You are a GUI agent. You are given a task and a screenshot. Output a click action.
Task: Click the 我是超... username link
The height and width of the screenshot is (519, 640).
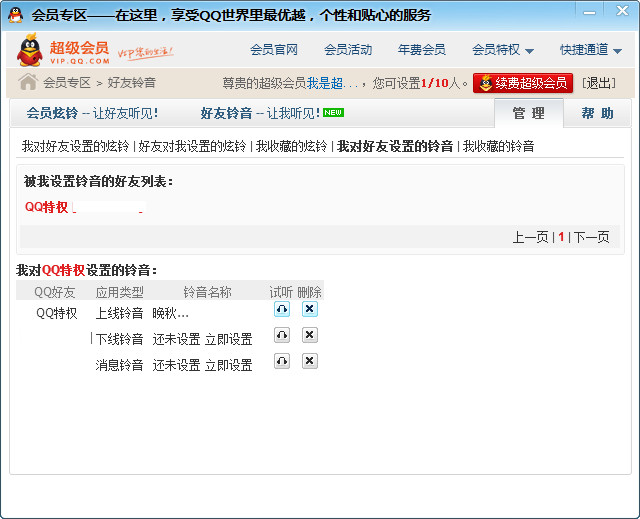point(332,83)
